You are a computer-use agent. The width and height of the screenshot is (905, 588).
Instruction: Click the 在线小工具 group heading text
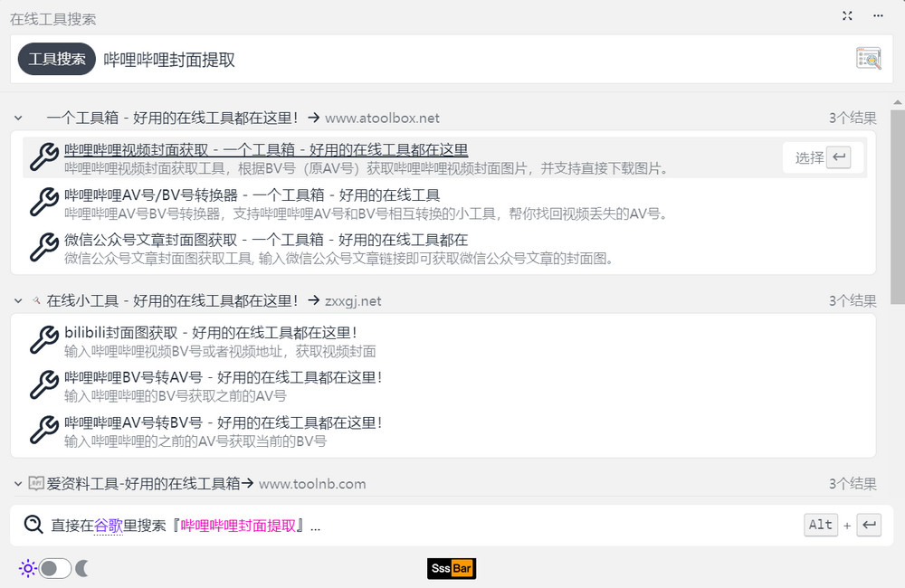pyautogui.click(x=171, y=300)
